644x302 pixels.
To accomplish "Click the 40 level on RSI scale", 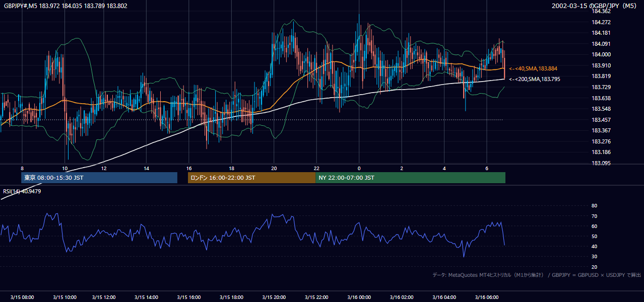I will (594, 246).
